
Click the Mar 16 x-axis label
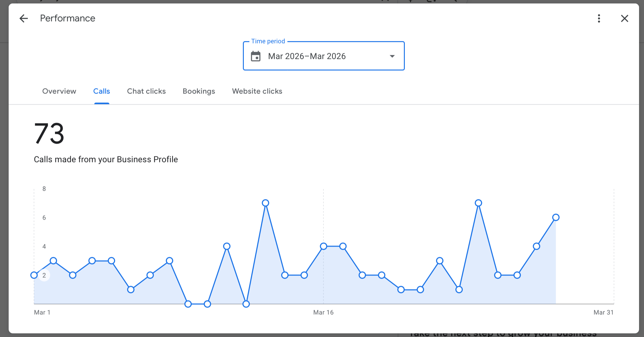pos(323,312)
